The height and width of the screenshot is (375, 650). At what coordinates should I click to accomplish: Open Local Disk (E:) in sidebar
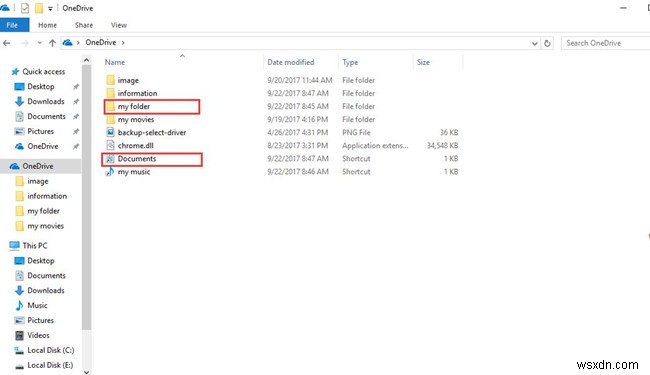[50, 365]
